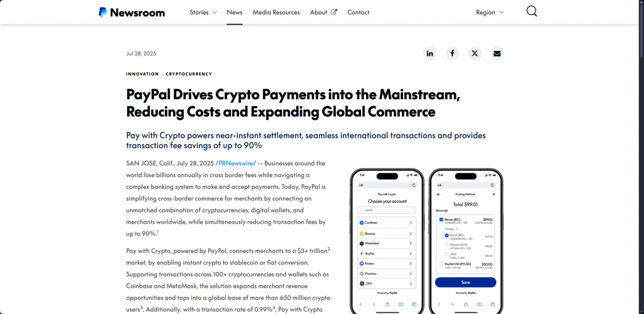Click the Jul 28, 2025 date
The image size is (644, 314).
point(142,54)
